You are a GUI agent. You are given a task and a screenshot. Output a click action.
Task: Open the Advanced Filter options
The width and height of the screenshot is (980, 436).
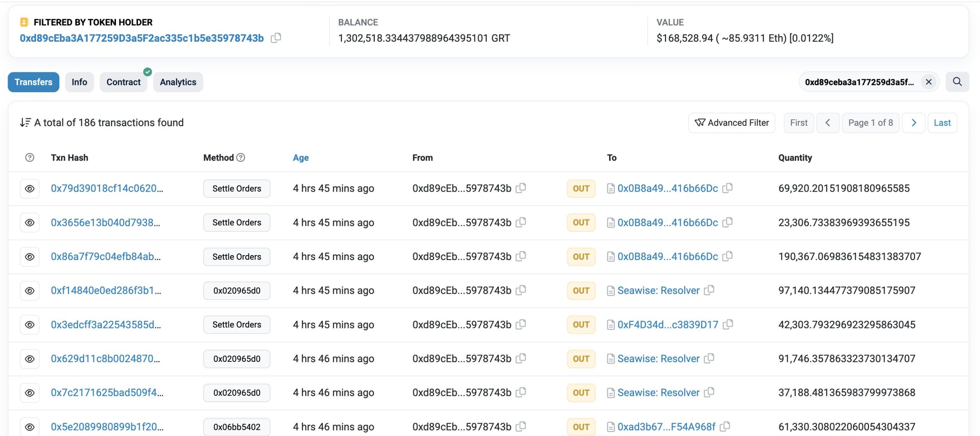[732, 123]
